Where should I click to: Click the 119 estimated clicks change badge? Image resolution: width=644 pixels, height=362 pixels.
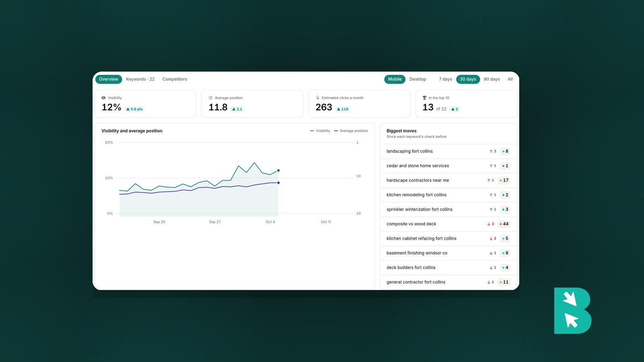pyautogui.click(x=343, y=109)
